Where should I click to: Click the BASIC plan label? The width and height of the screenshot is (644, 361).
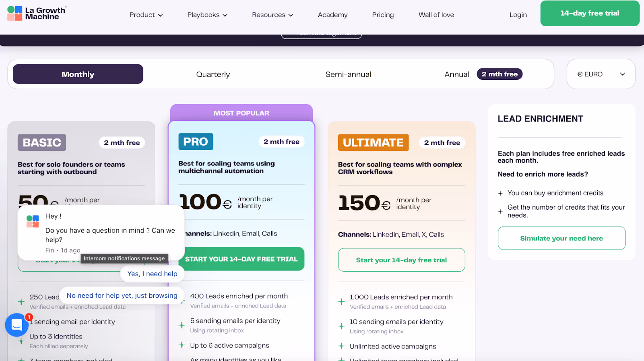pos(42,142)
